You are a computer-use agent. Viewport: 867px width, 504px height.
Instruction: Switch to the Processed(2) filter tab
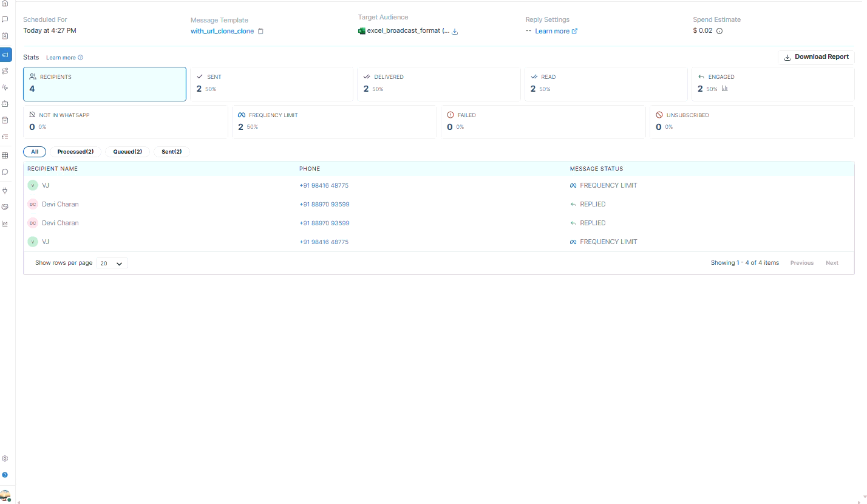75,152
